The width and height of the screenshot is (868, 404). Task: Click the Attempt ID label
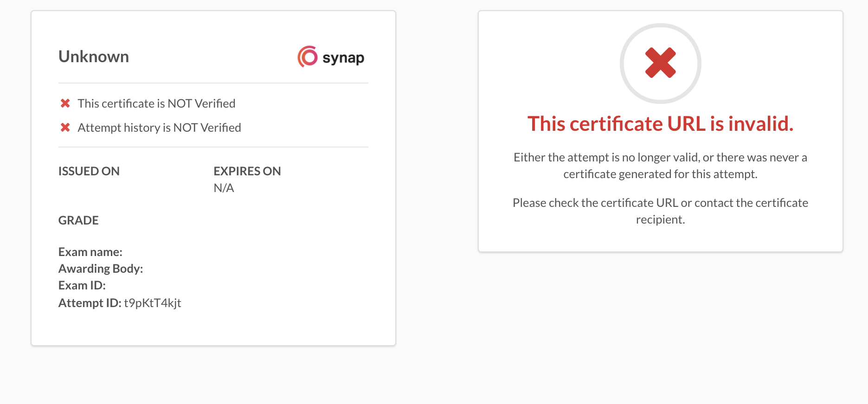(x=90, y=303)
